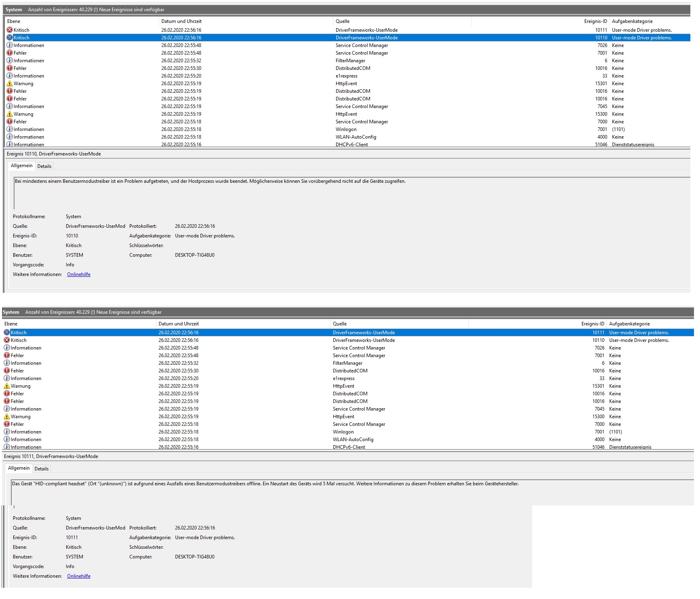Click info icon of WLAN-AutoConfig row, lower list
Screen dimensions: 700x599
pos(7,440)
